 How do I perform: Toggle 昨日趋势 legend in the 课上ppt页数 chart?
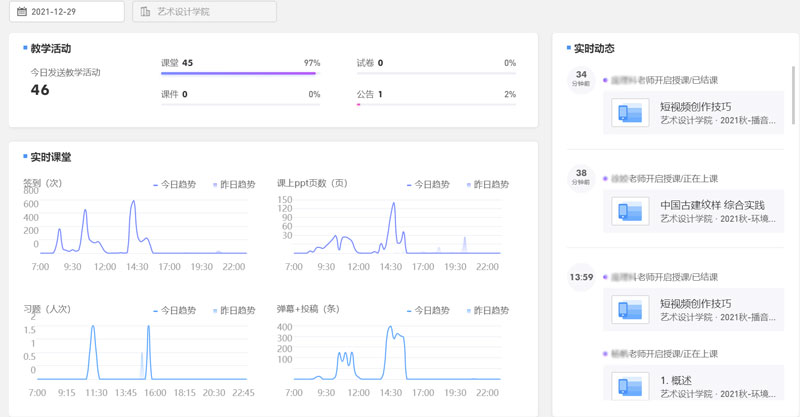pyautogui.click(x=487, y=185)
